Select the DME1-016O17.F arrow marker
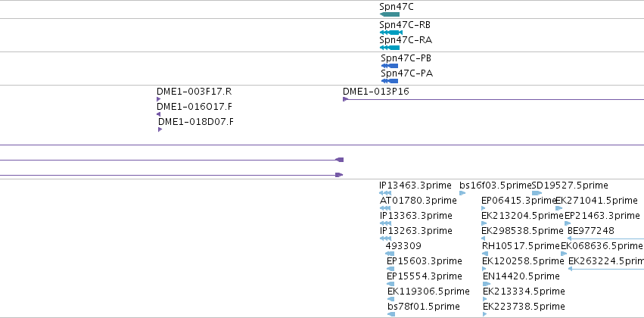644x318 pixels. pos(158,114)
